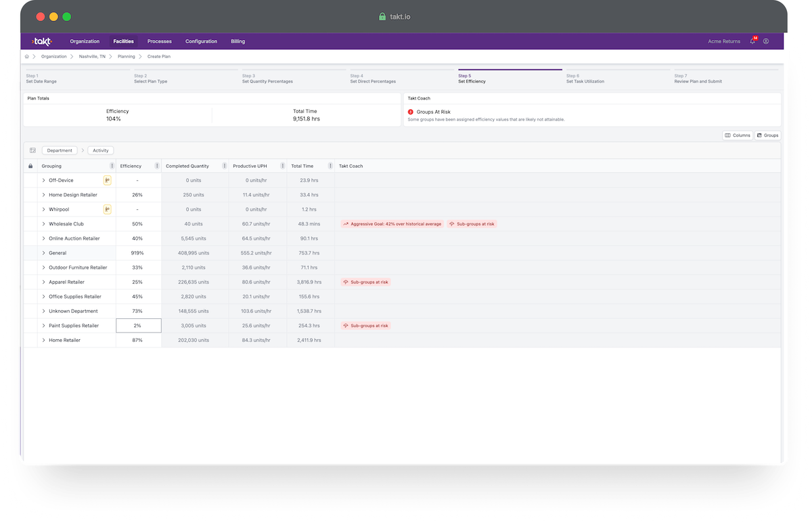Expand the Office Supplies Retailer group
Image resolution: width=812 pixels, height=522 pixels.
pos(43,297)
